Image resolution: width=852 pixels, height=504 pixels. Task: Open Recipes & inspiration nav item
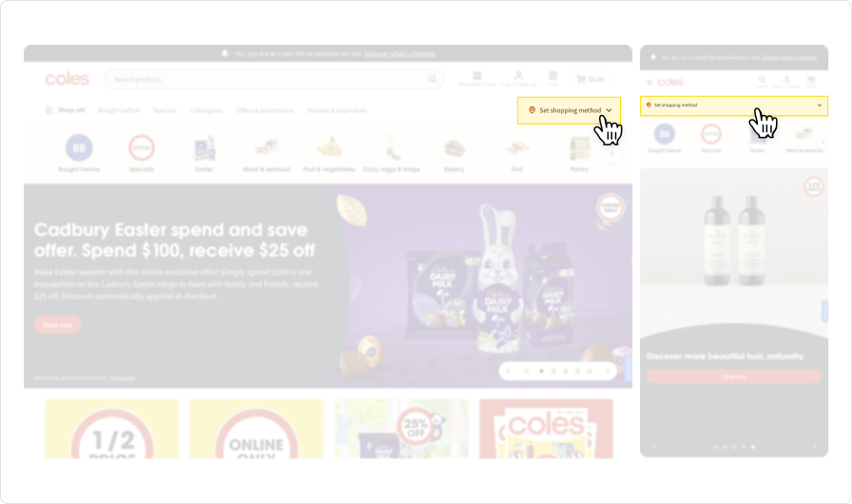337,110
